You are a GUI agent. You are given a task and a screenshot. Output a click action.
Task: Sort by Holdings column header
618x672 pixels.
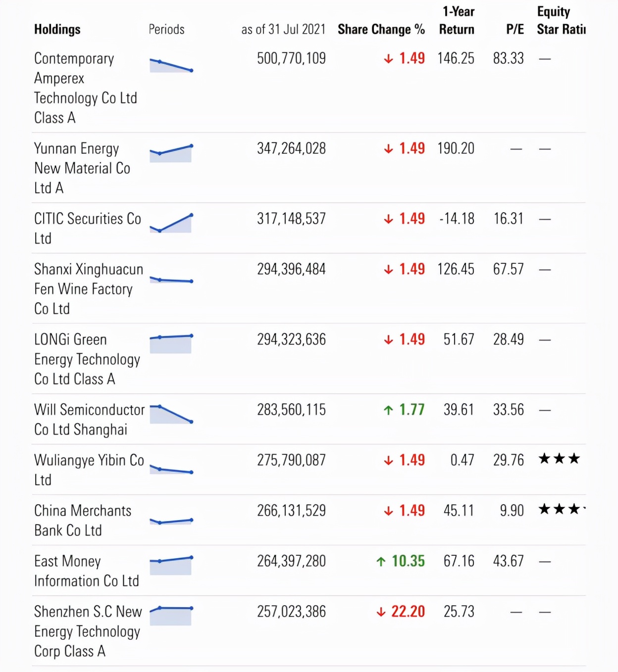(x=57, y=30)
